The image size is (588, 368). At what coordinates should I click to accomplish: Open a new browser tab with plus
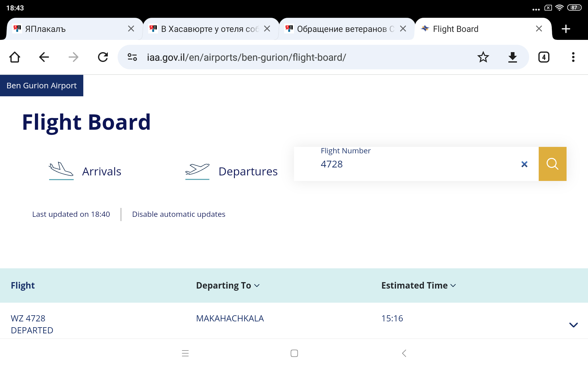tap(566, 29)
